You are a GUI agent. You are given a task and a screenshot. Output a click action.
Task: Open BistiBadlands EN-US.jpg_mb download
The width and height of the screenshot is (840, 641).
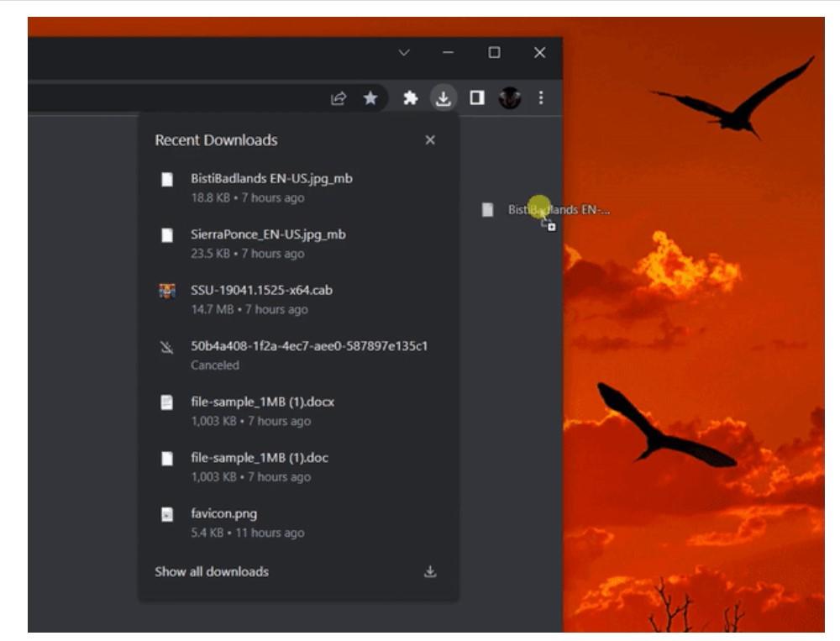click(x=271, y=179)
